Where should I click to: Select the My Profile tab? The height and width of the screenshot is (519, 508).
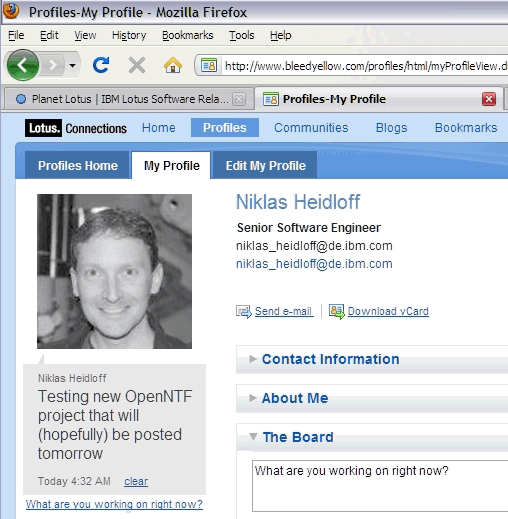pyautogui.click(x=171, y=166)
